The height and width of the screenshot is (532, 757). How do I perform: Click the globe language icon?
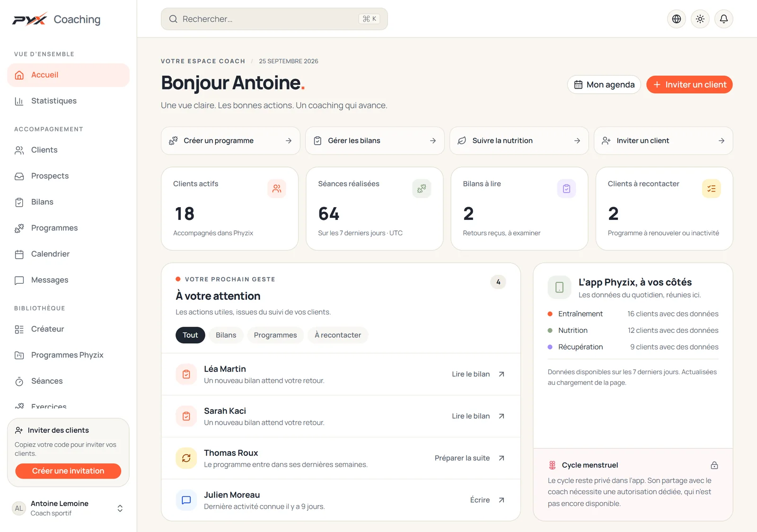pyautogui.click(x=677, y=19)
